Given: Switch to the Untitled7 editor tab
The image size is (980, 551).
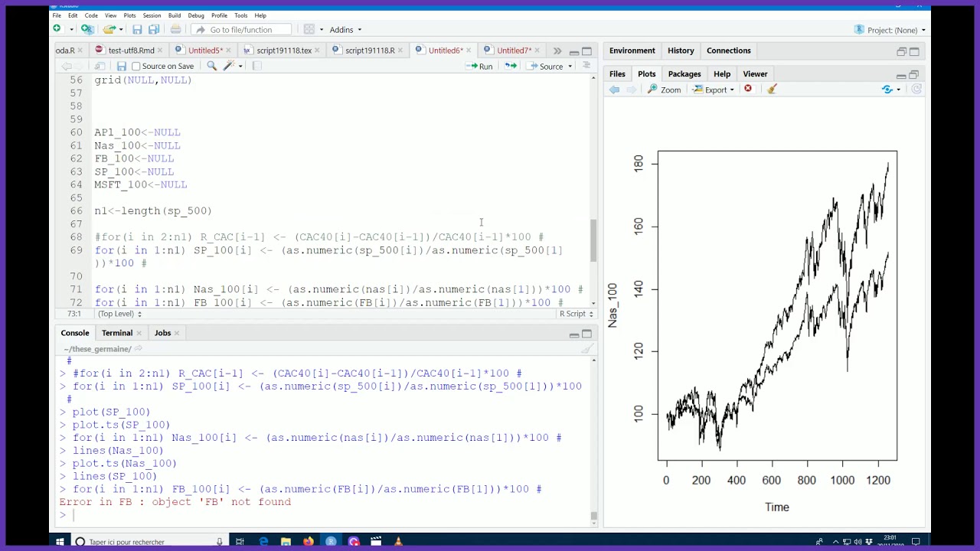Looking at the screenshot, I should pos(513,51).
